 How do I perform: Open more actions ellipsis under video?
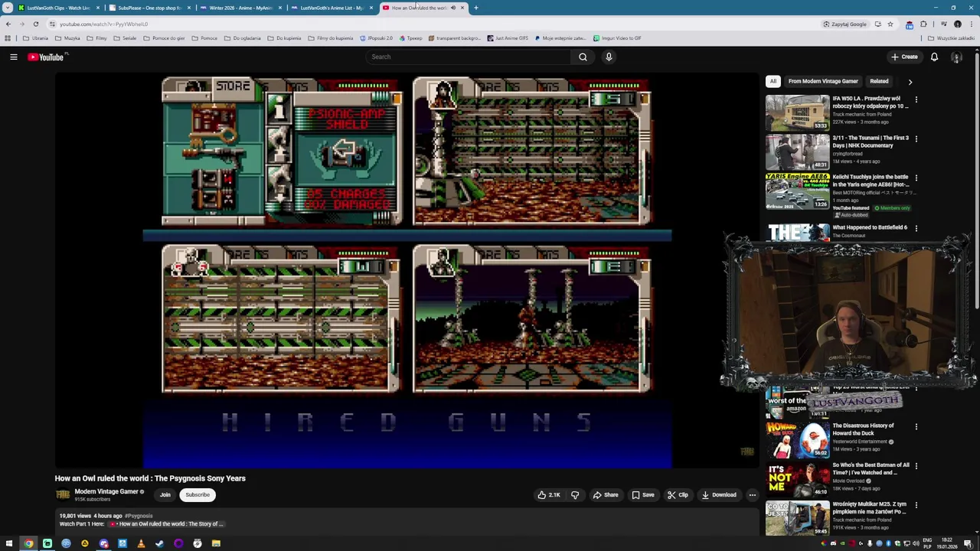coord(752,494)
